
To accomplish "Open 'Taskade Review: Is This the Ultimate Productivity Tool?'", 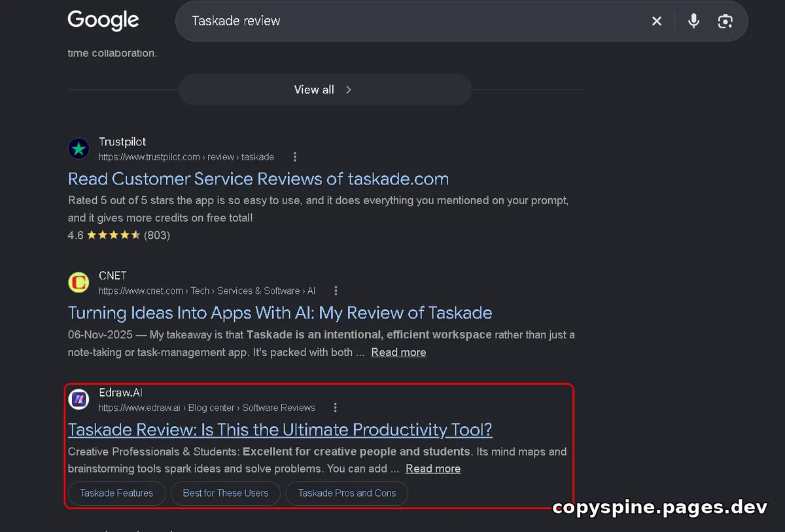I will click(x=280, y=430).
